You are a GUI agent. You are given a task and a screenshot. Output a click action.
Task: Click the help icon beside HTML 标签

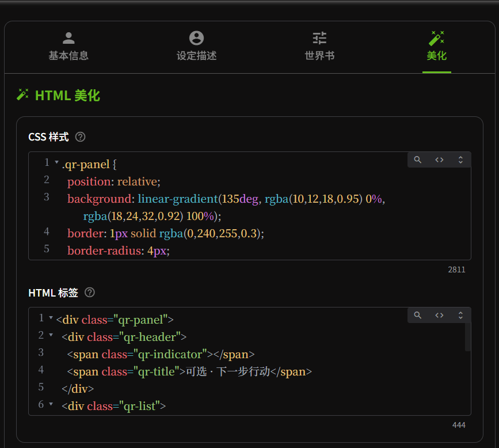(x=89, y=293)
